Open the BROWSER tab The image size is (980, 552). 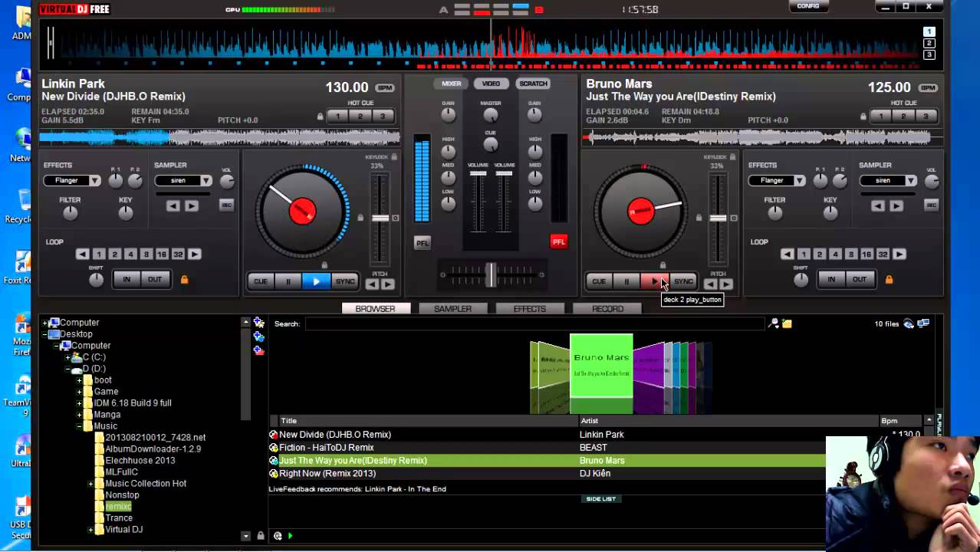point(376,308)
